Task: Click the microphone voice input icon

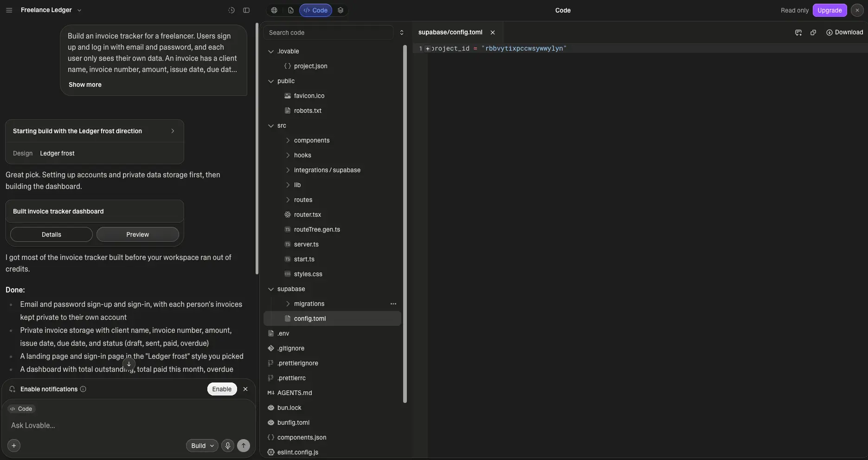Action: (x=227, y=446)
